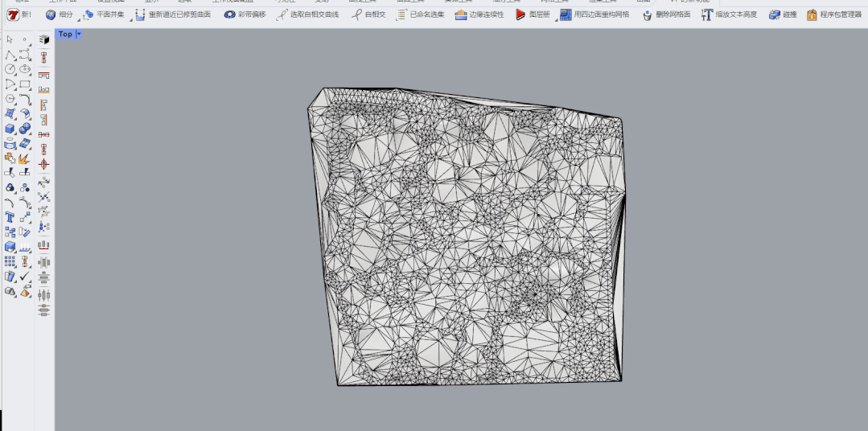
Task: Select the 删除网格面 delete mesh faces tool
Action: tap(666, 14)
